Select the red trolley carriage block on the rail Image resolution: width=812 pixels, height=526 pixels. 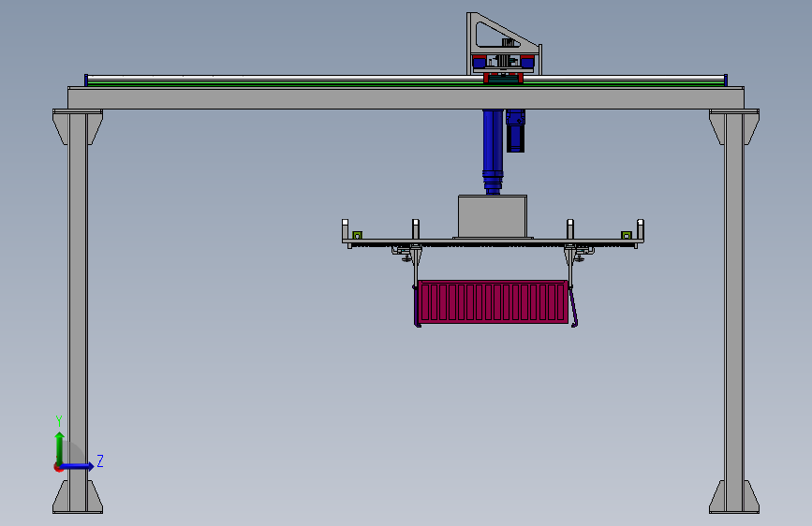tap(503, 79)
